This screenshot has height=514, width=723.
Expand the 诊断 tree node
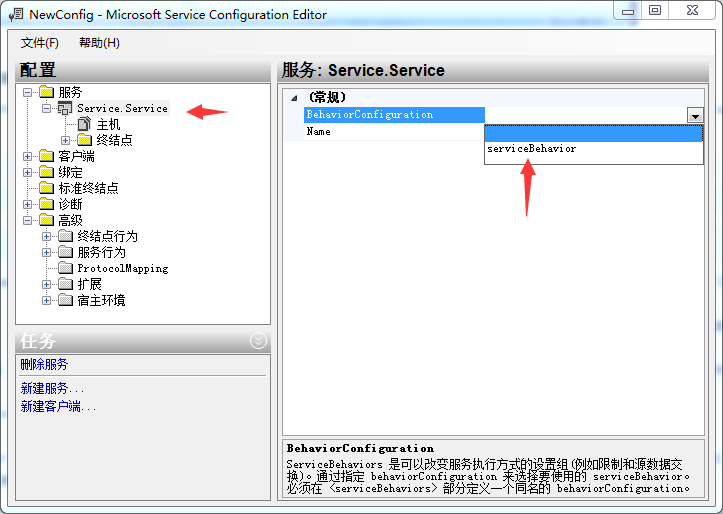[x=28, y=204]
